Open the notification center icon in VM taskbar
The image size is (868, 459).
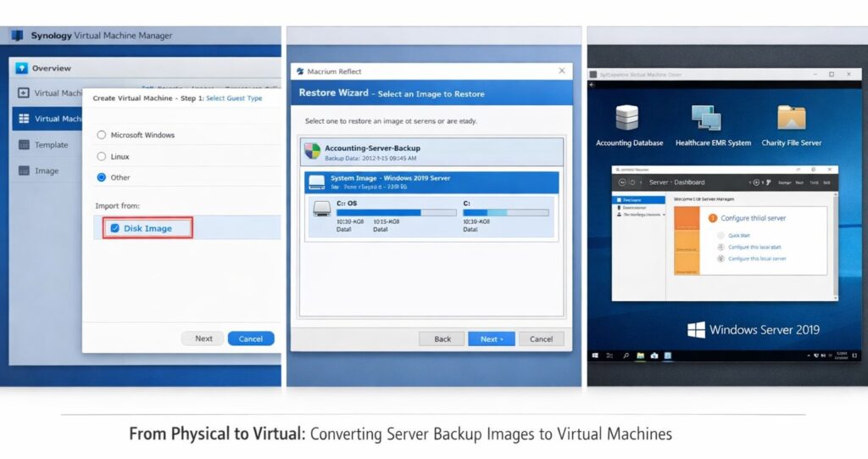[x=854, y=355]
